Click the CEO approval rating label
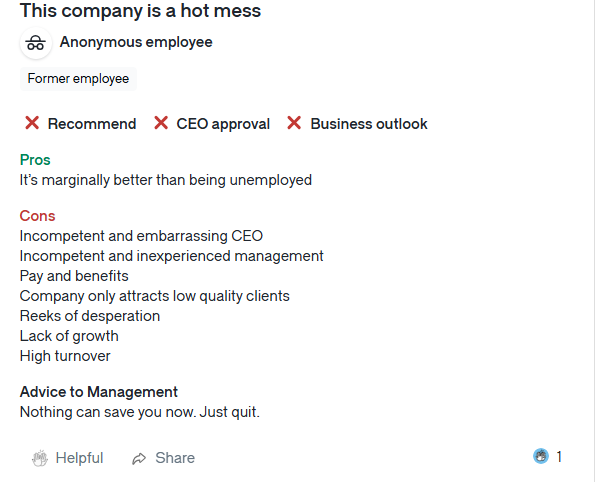Screen dimensions: 610x482 point(223,124)
